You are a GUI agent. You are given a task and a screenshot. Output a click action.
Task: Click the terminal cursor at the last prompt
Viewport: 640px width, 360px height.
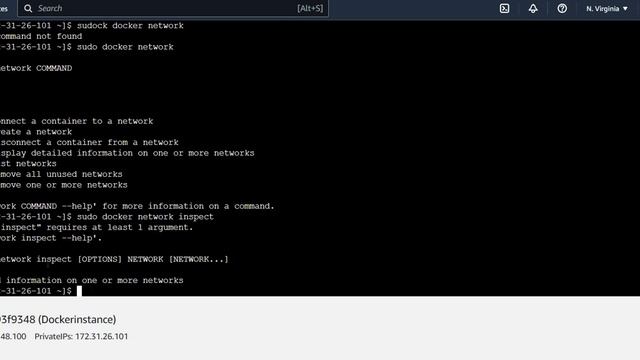click(x=79, y=291)
